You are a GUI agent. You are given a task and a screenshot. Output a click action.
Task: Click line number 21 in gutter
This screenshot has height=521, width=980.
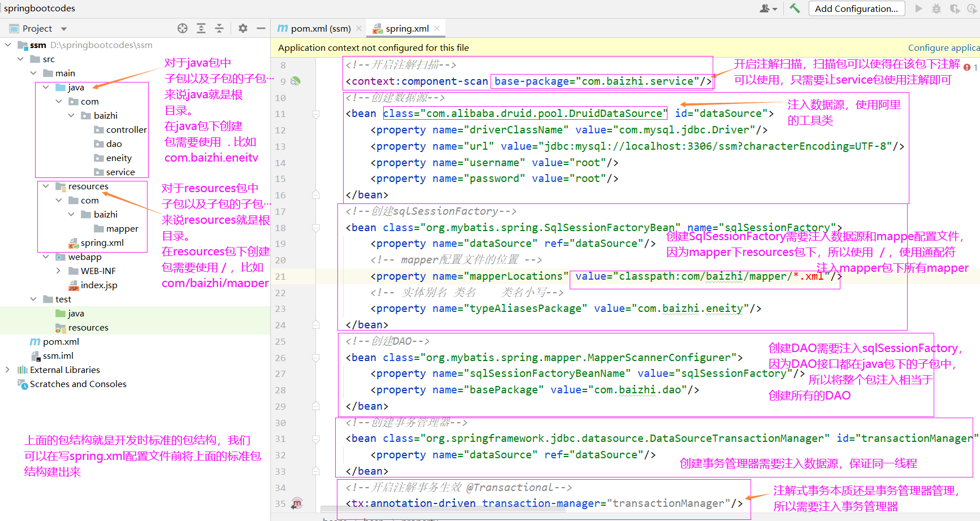280,276
